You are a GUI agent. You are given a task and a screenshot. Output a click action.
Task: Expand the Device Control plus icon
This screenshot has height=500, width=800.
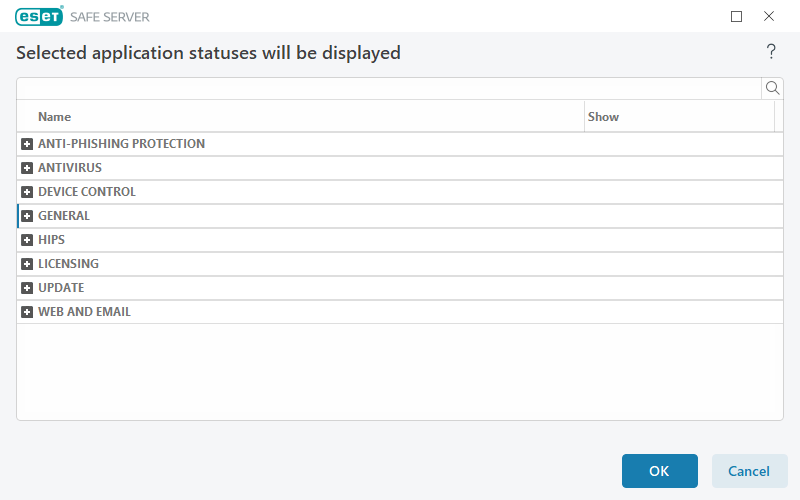(28, 192)
